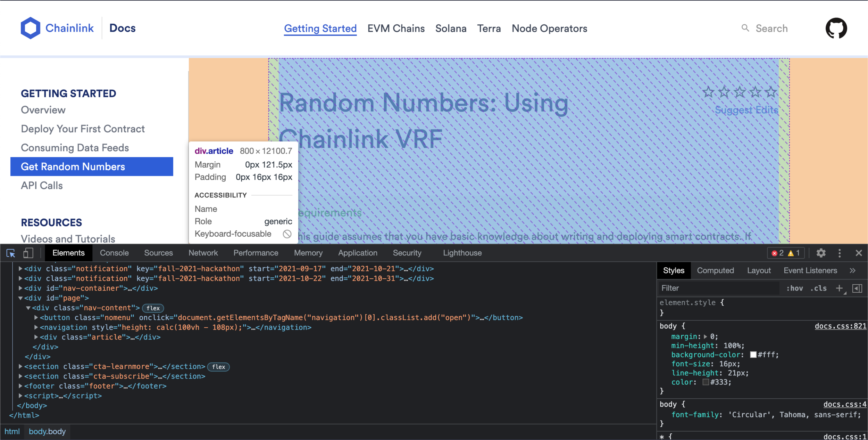Screen dimensions: 868x440
Task: Open the GitHub icon link
Action: tap(836, 28)
